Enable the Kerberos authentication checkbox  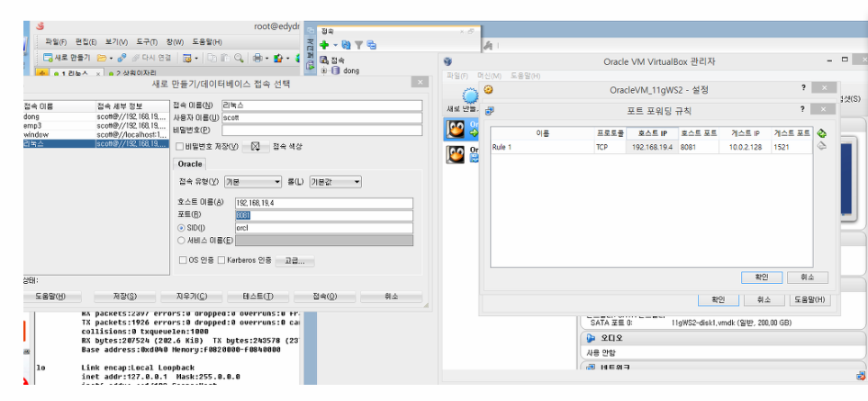pos(222,260)
